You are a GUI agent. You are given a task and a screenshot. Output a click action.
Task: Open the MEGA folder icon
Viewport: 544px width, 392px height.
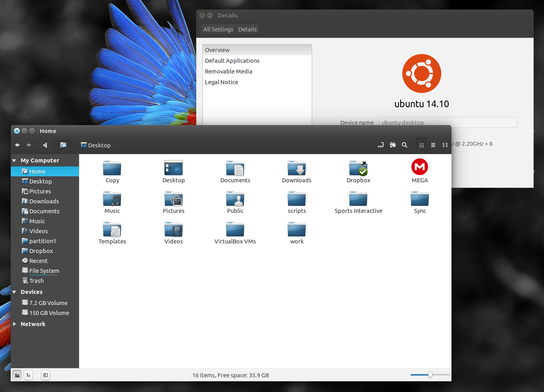pos(420,167)
